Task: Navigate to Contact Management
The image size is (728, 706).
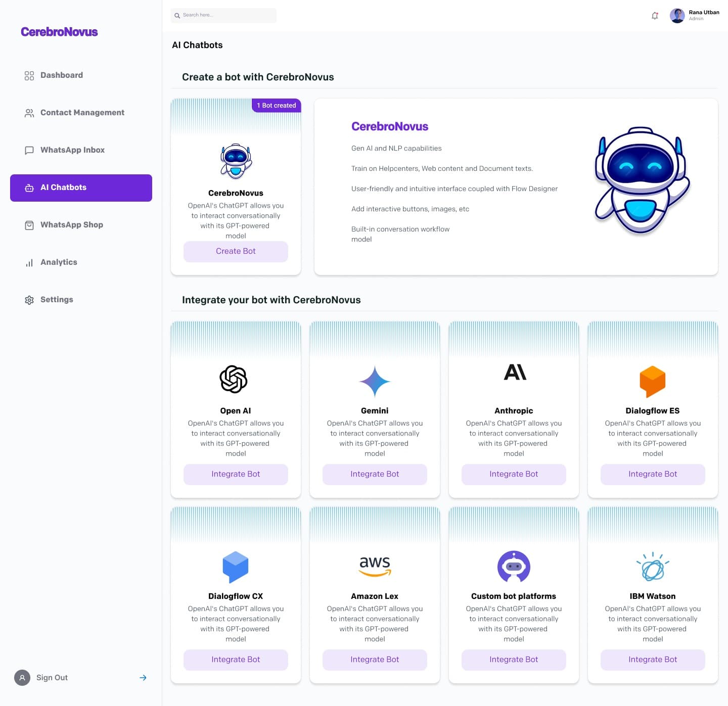Action: 29,113
